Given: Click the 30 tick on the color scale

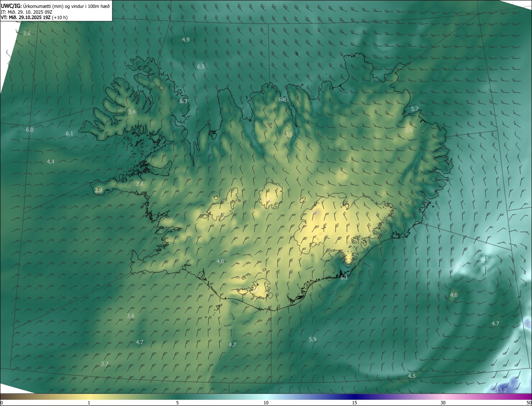Looking at the screenshot, I should click(x=443, y=403).
